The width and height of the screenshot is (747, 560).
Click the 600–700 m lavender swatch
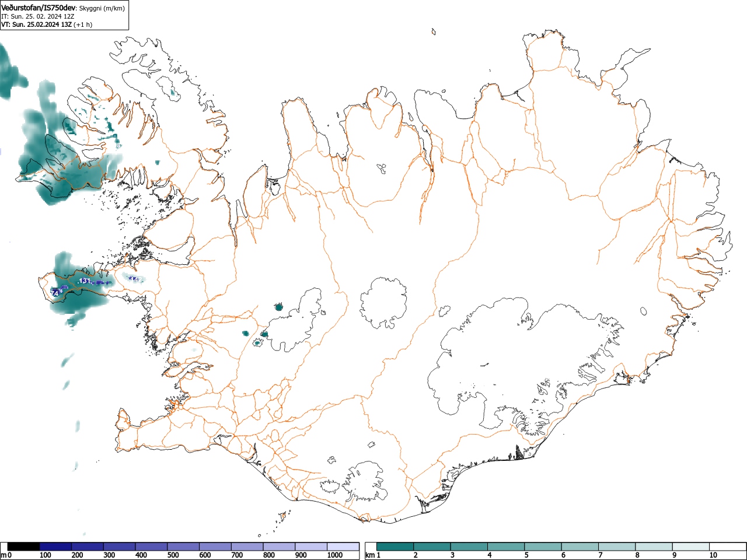(215, 547)
